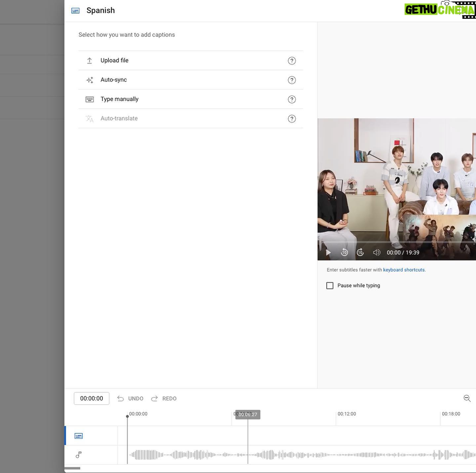Click the Auto-sync sparkle icon
The width and height of the screenshot is (476, 473).
click(x=90, y=80)
